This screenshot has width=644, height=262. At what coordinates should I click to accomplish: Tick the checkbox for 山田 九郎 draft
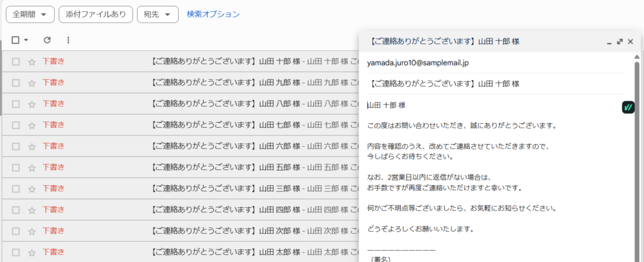point(16,83)
